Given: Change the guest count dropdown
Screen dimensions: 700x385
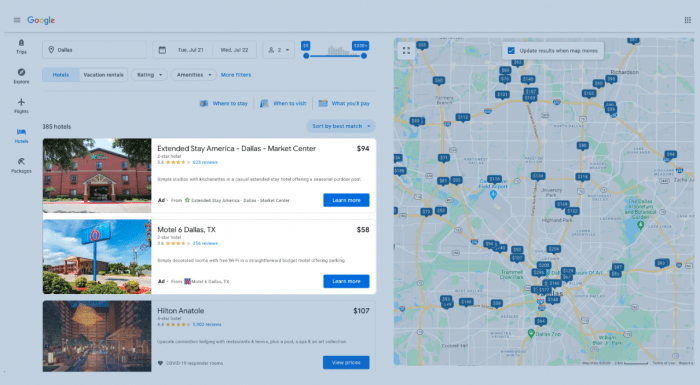Looking at the screenshot, I should point(279,50).
